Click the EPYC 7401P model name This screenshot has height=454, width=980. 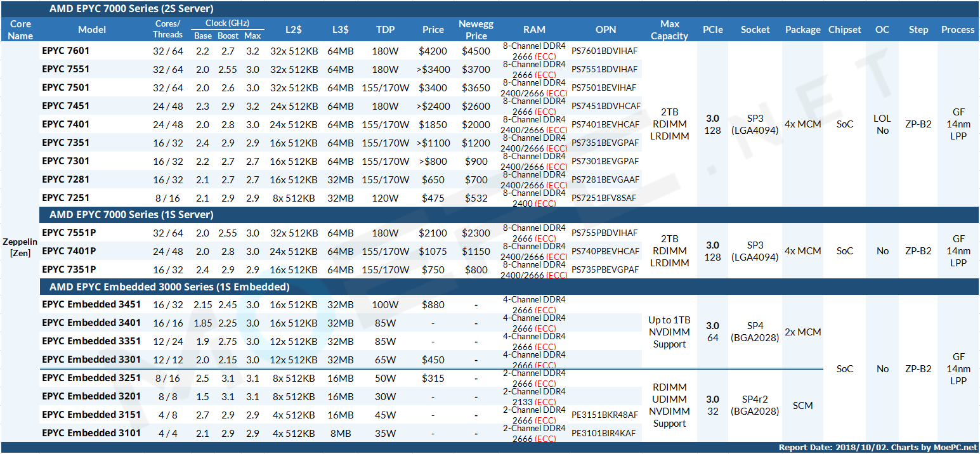pos(69,251)
